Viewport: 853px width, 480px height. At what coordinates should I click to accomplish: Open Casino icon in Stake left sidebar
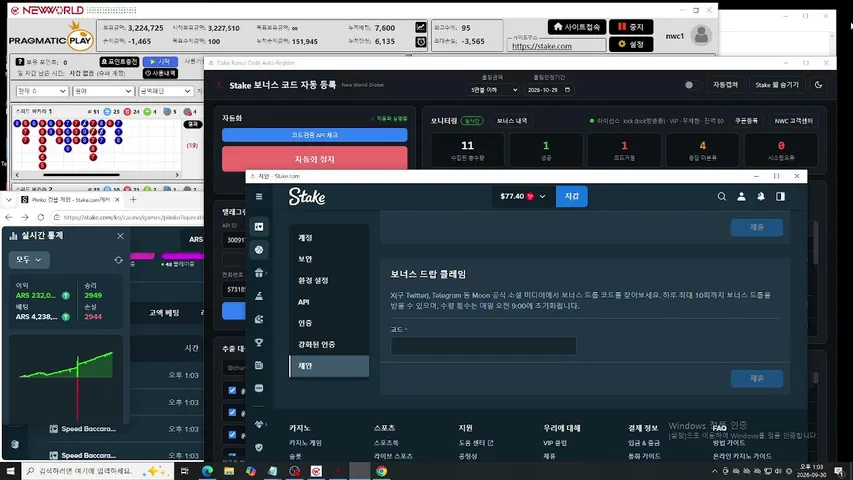[x=259, y=226]
